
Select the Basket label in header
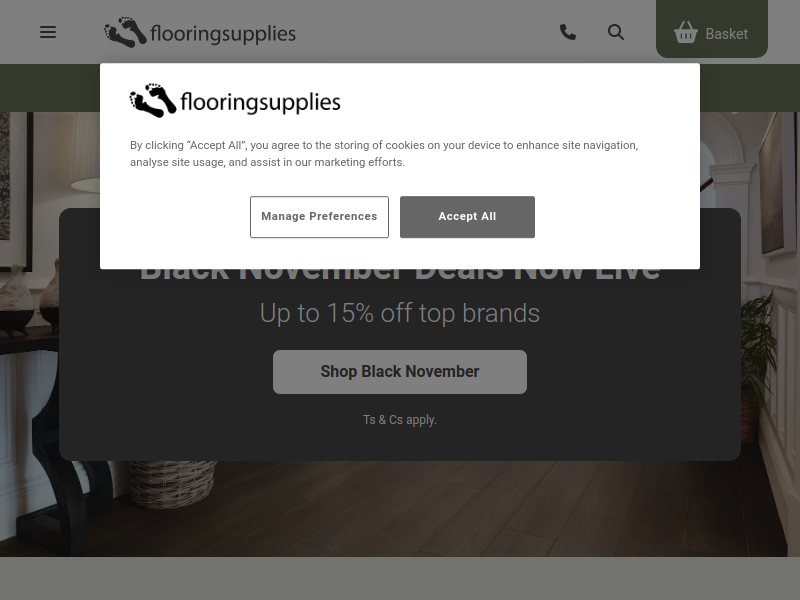(x=727, y=34)
